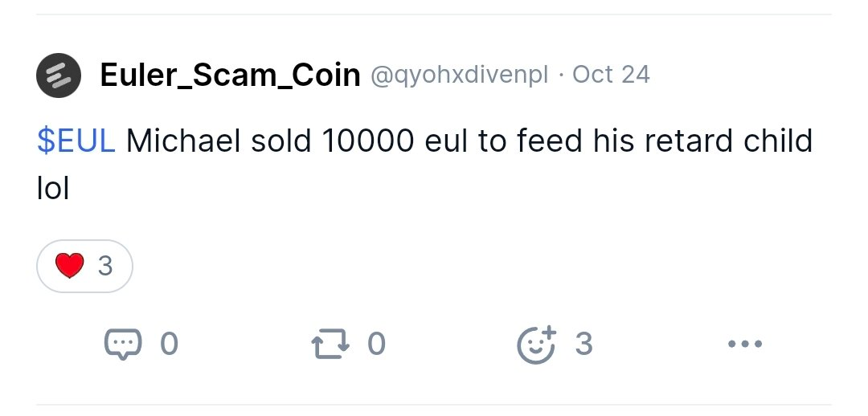Click the word Michael in the post
The width and height of the screenshot is (868, 416).
pyautogui.click(x=184, y=141)
